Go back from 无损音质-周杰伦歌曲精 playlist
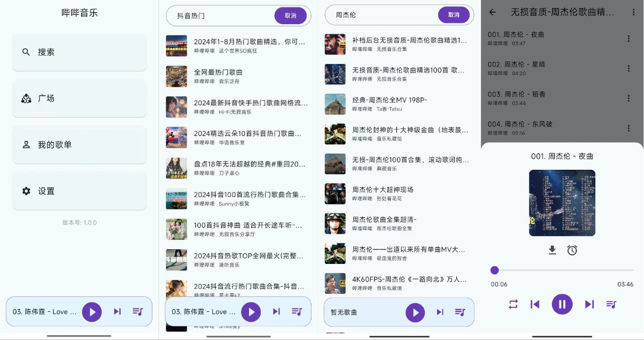The image size is (644, 340). (493, 12)
